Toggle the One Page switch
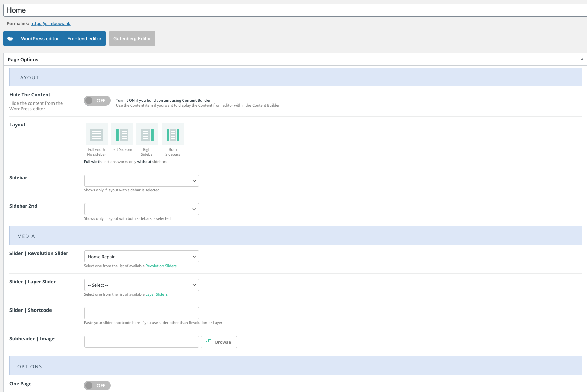 click(97, 385)
